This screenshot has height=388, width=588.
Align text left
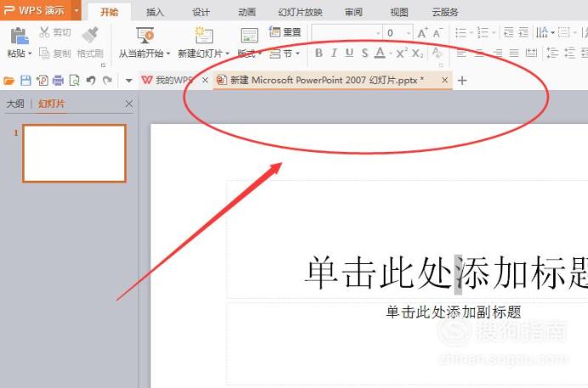461,53
